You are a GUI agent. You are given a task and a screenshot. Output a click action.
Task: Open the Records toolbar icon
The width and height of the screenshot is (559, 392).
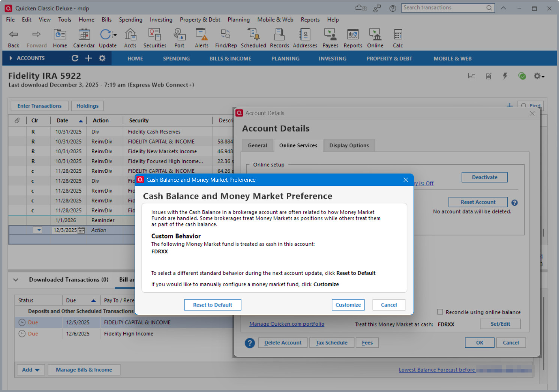(x=279, y=34)
